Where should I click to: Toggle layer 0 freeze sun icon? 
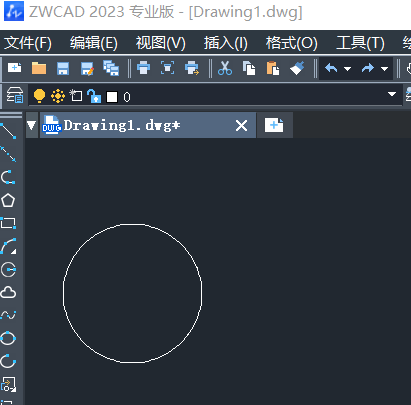(58, 96)
